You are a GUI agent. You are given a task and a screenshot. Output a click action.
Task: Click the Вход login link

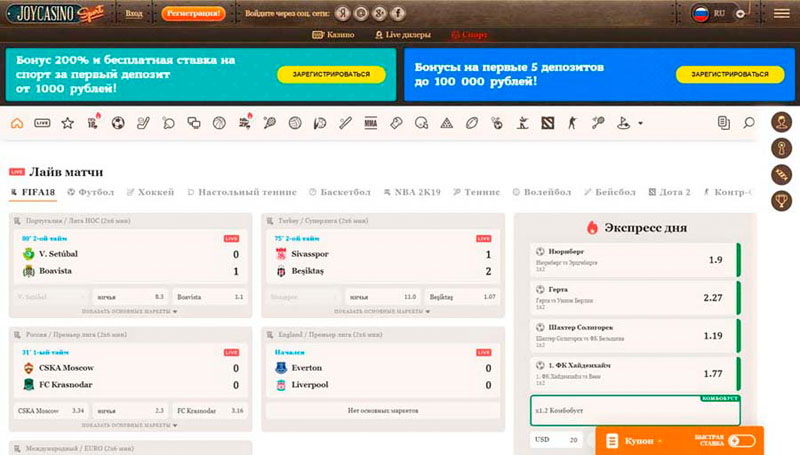pyautogui.click(x=134, y=14)
